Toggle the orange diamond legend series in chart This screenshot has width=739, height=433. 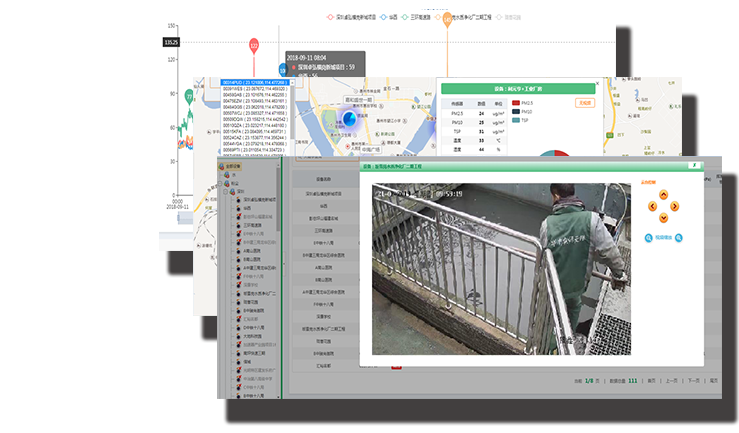(438, 17)
